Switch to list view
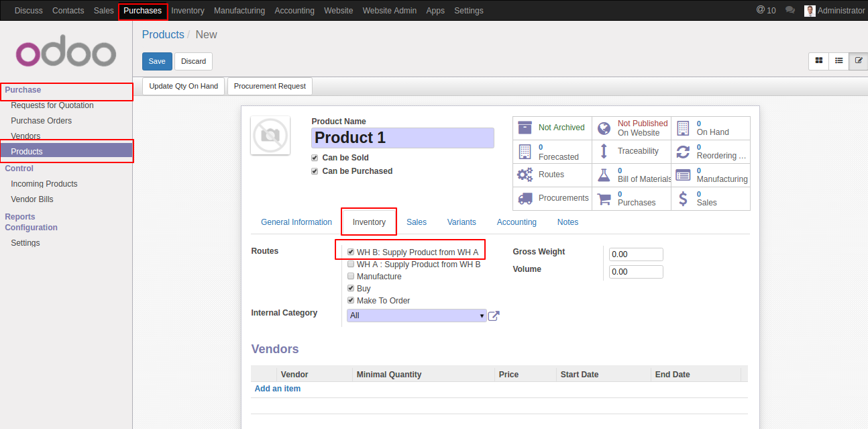Image resolution: width=868 pixels, height=429 pixels. pyautogui.click(x=838, y=60)
